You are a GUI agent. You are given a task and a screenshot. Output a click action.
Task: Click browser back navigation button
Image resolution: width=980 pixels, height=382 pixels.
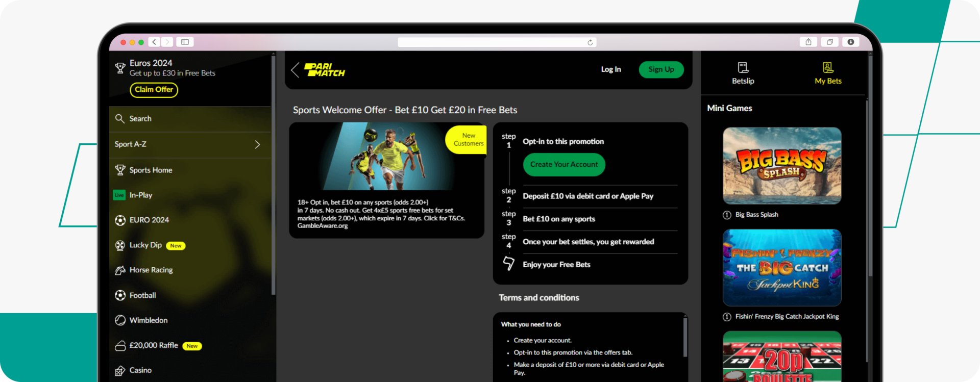pyautogui.click(x=154, y=42)
